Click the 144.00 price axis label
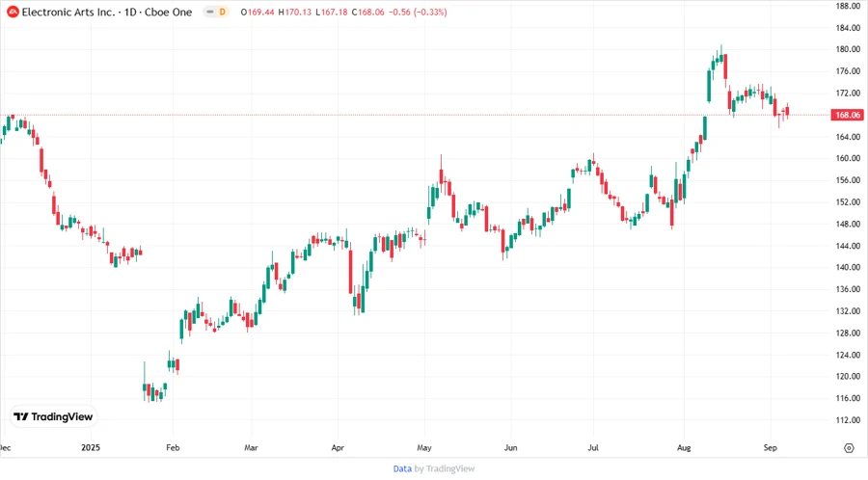 848,246
